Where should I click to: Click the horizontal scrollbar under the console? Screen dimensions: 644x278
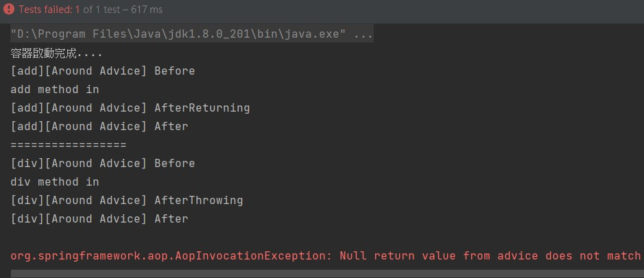click(327, 273)
